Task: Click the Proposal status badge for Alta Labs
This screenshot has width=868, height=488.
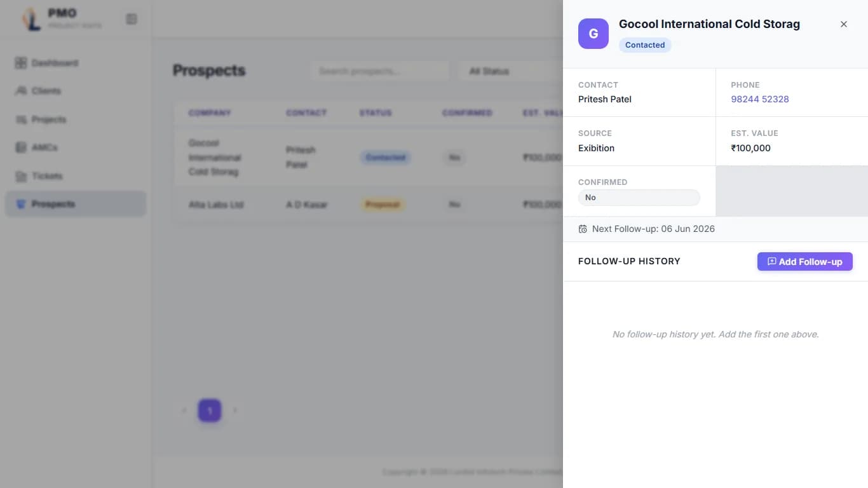Action: tap(382, 205)
